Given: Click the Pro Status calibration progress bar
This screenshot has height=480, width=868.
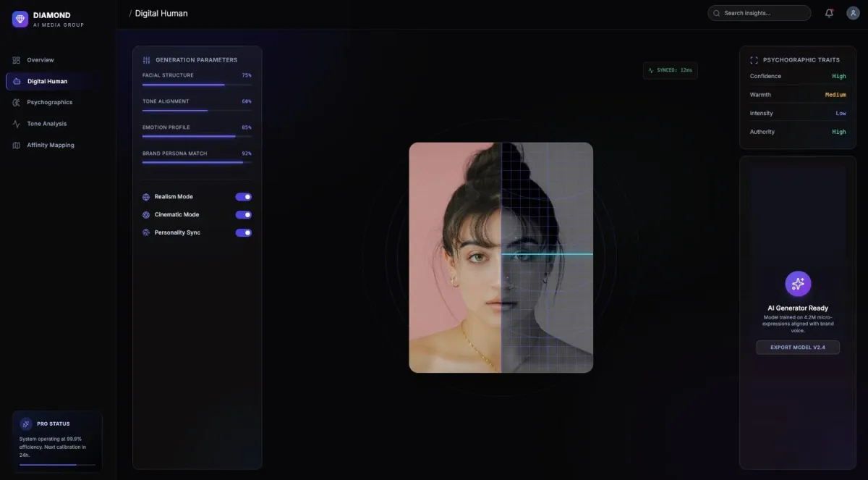Looking at the screenshot, I should coord(57,465).
